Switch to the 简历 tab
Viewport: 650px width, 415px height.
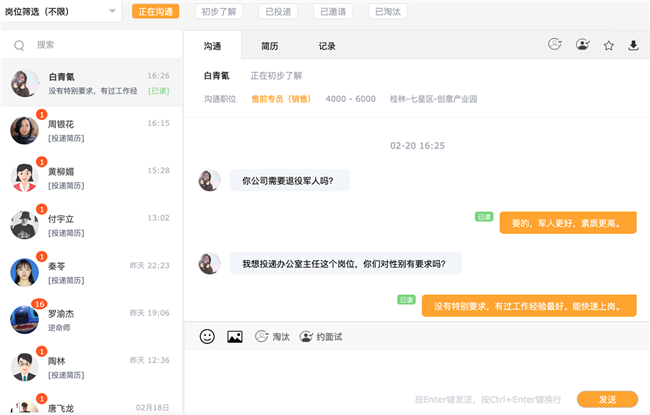tap(269, 46)
